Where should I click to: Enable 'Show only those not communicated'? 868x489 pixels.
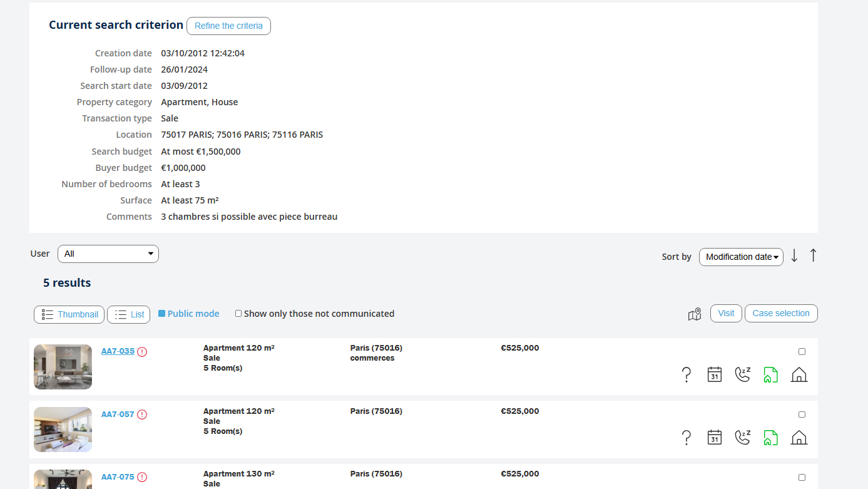[x=238, y=314]
